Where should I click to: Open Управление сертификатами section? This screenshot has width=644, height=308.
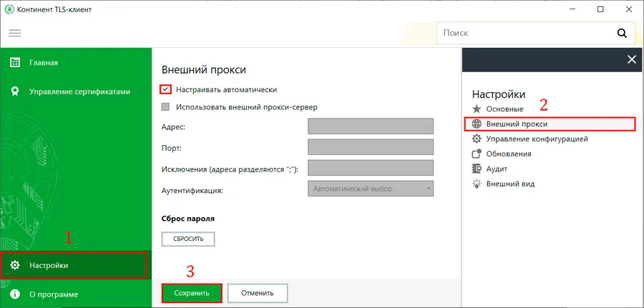coord(76,91)
